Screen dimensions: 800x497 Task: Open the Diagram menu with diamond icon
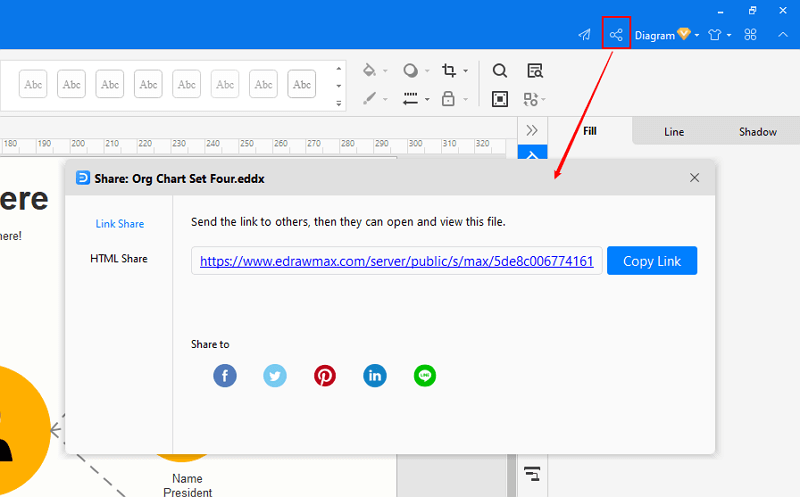coord(666,35)
